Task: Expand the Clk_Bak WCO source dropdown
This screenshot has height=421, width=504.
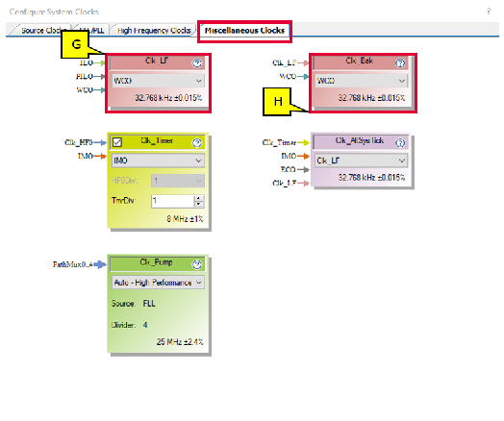Action: click(x=361, y=81)
